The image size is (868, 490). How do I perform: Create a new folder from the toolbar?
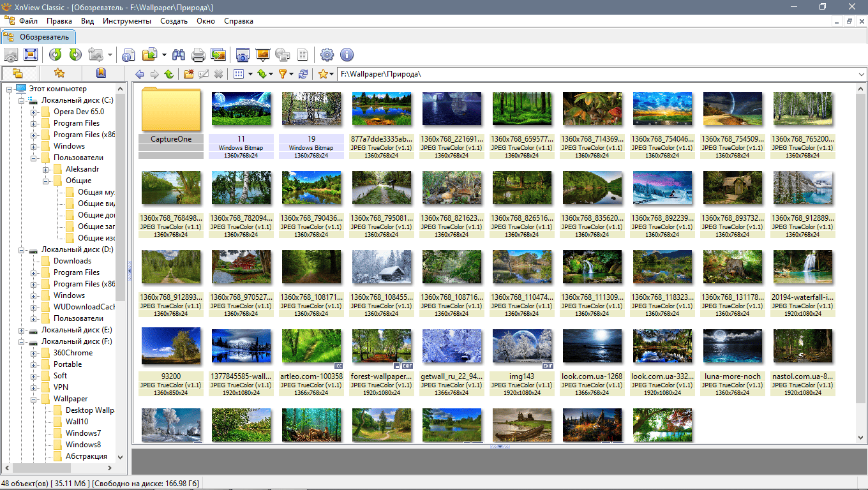tap(189, 74)
